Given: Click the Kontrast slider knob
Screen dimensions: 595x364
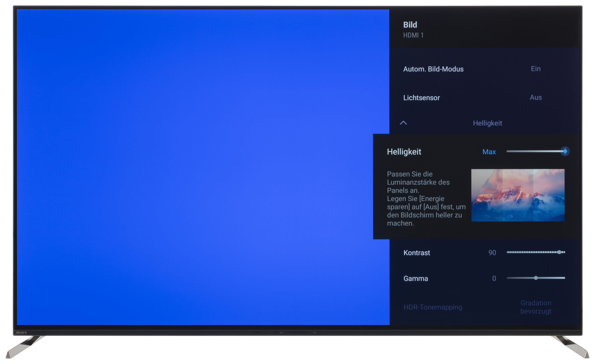Looking at the screenshot, I should (x=559, y=252).
